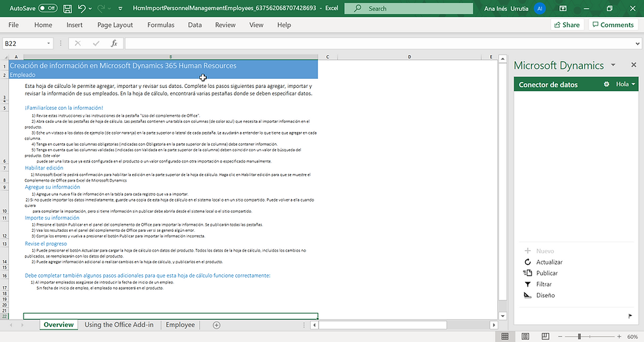Viewport: 644px width, 342px height.
Task: Open Ribbon Display Options icon
Action: [563, 8]
